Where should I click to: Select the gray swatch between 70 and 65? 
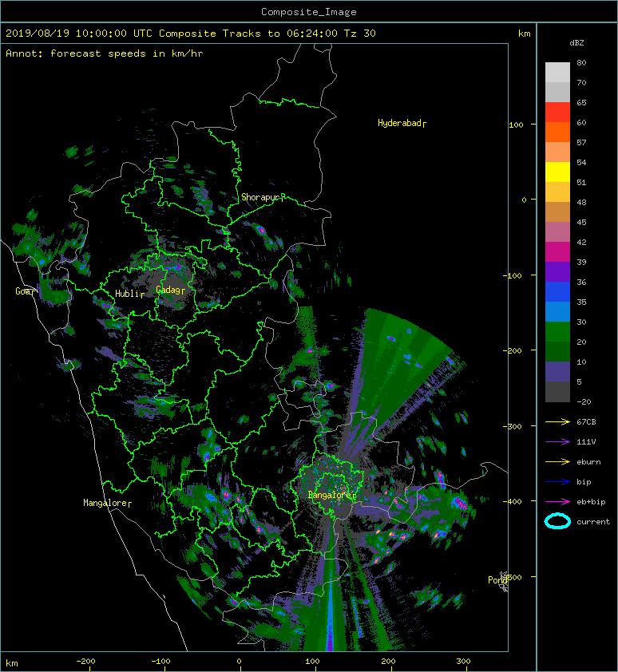[x=557, y=92]
